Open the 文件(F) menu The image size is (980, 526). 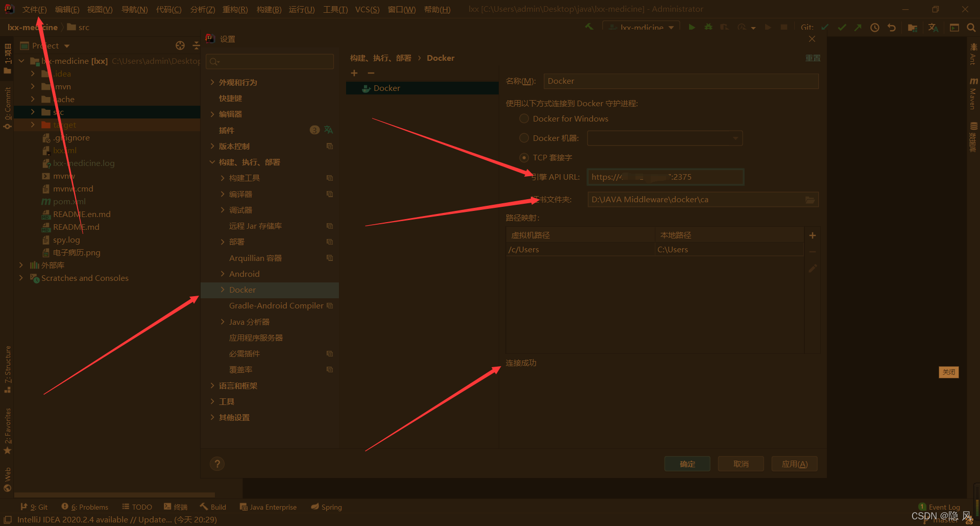[34, 9]
